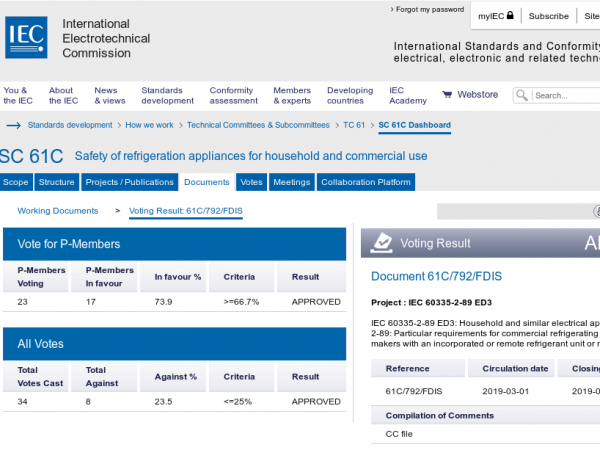Open the Conformity assessment menu
Viewport: 600px width, 450px height.
click(x=233, y=95)
